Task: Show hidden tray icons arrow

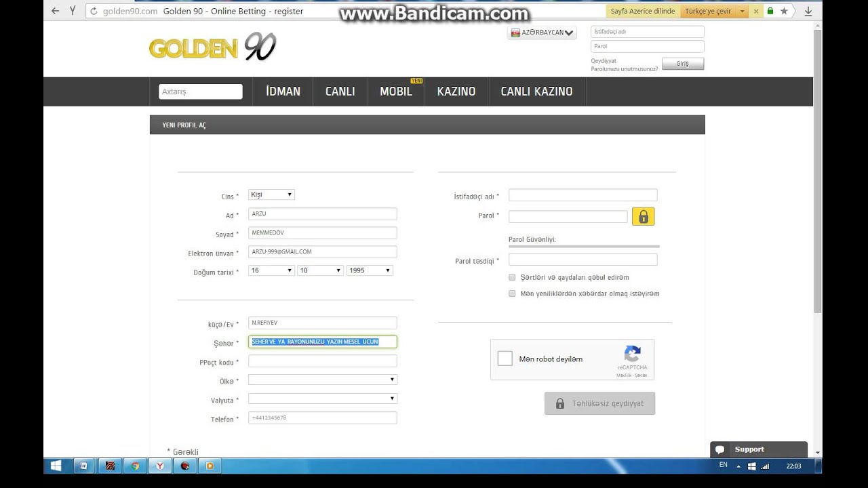Action: click(x=740, y=466)
